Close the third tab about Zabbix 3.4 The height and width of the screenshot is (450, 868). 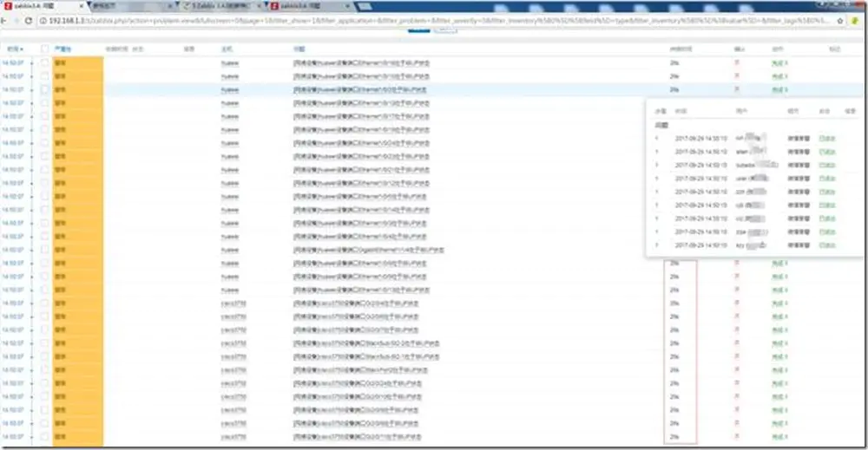pyautogui.click(x=259, y=6)
